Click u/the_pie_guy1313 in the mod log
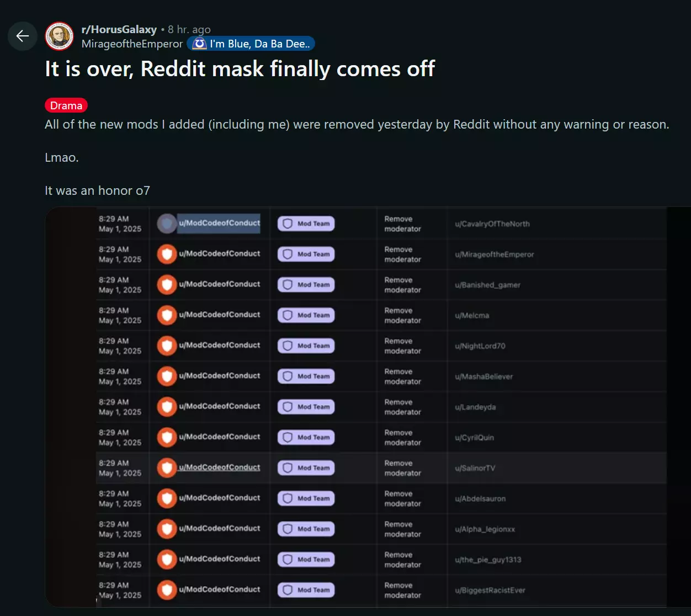Image resolution: width=691 pixels, height=616 pixels. coord(488,560)
